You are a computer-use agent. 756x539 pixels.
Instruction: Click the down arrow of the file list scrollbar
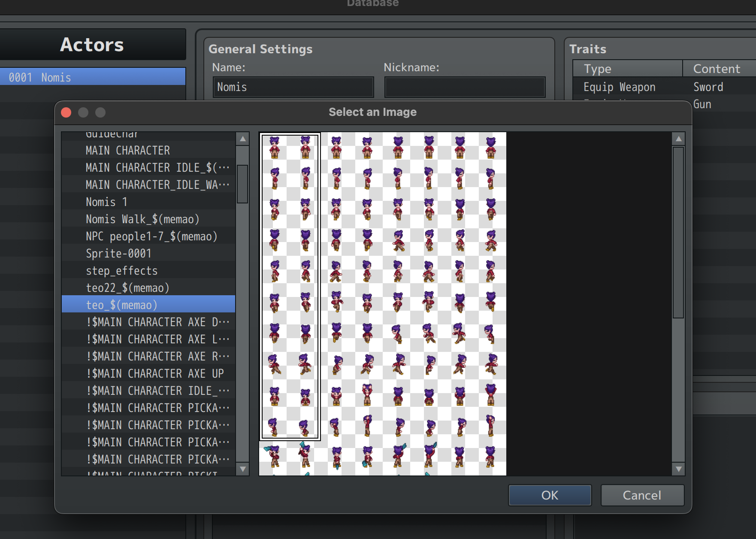(x=242, y=469)
